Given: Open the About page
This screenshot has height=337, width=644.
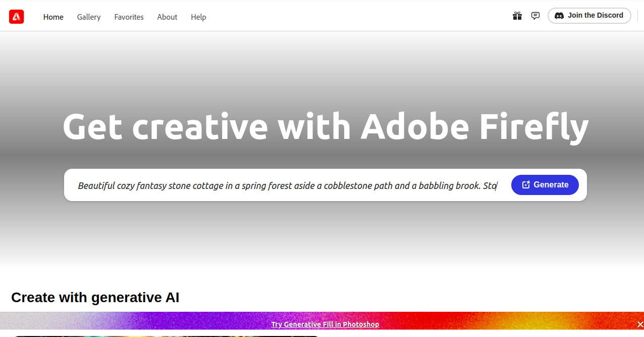Looking at the screenshot, I should [167, 17].
